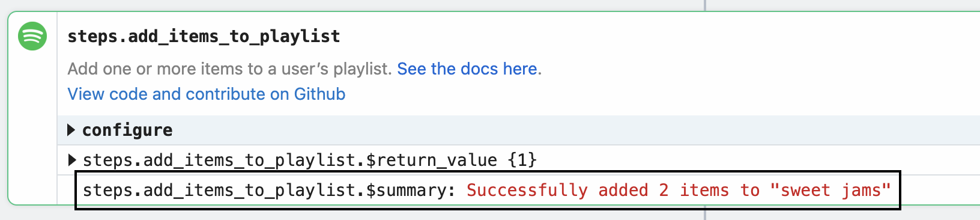Click the workflow connector line above the step
The width and height of the screenshot is (980, 220).
(x=705, y=5)
